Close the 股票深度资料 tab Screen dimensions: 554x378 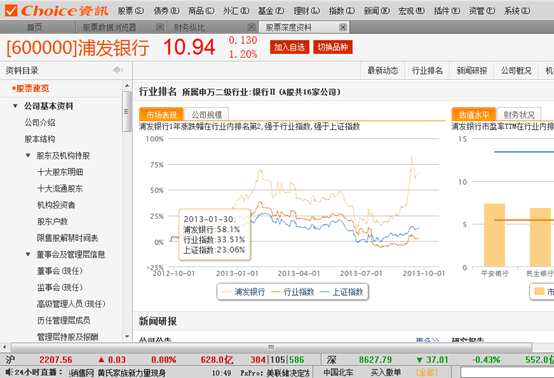[x=342, y=27]
